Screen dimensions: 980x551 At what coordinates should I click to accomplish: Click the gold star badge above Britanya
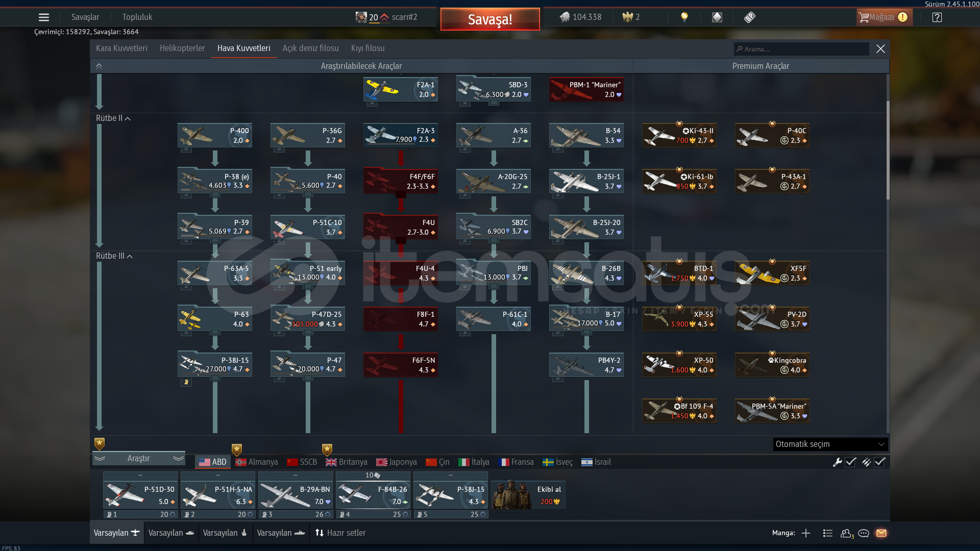click(327, 449)
